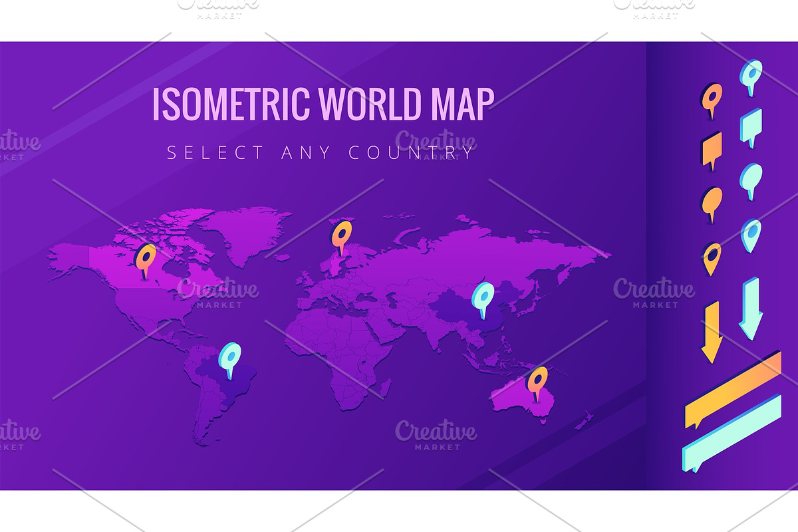
Task: Click the orange pin on Canada
Action: (146, 261)
